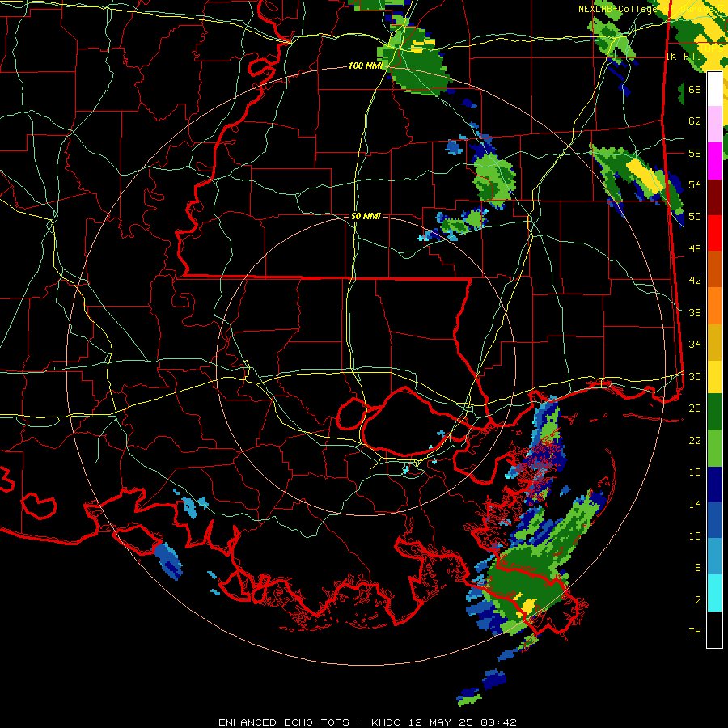Click the legend value 66
The width and height of the screenshot is (728, 728).
695,89
